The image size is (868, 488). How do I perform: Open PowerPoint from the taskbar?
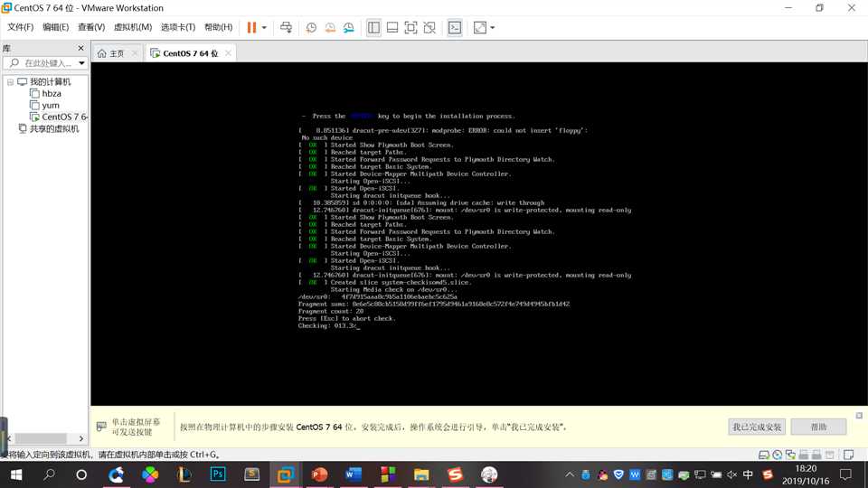(319, 474)
